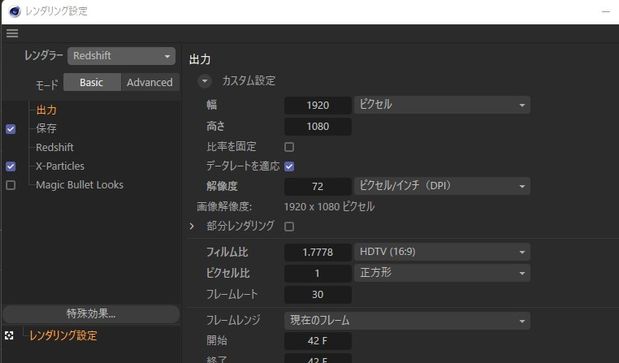Toggle the X-Particles checkbox
The image size is (619, 363).
[x=11, y=167]
